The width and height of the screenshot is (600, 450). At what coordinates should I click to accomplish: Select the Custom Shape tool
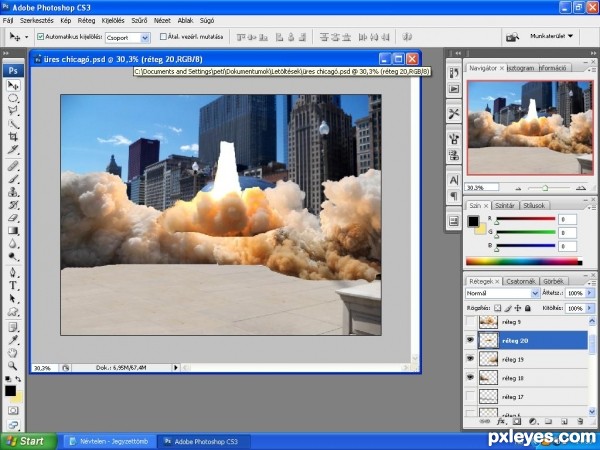[x=13, y=311]
